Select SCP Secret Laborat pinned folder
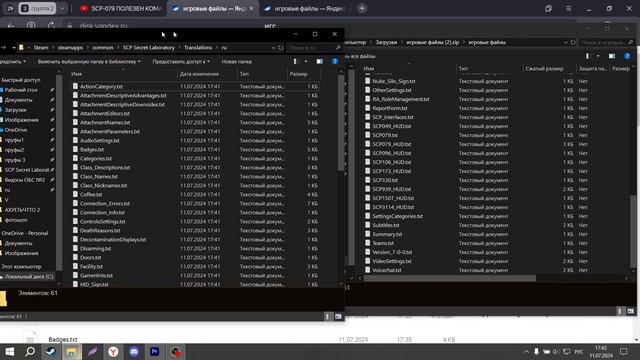This screenshot has width=640, height=360. click(27, 170)
